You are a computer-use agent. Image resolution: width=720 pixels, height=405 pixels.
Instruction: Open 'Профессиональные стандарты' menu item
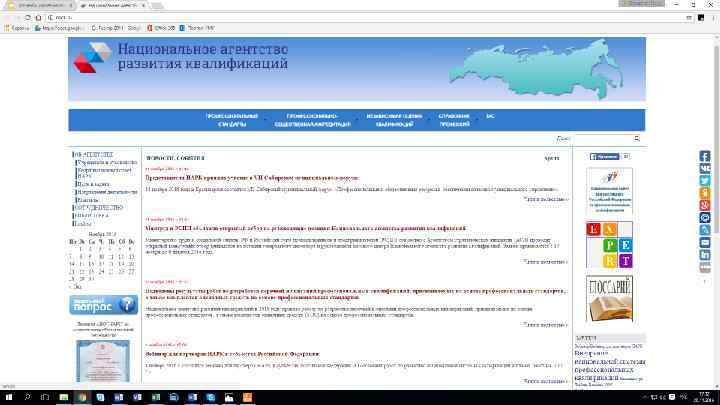[232, 120]
